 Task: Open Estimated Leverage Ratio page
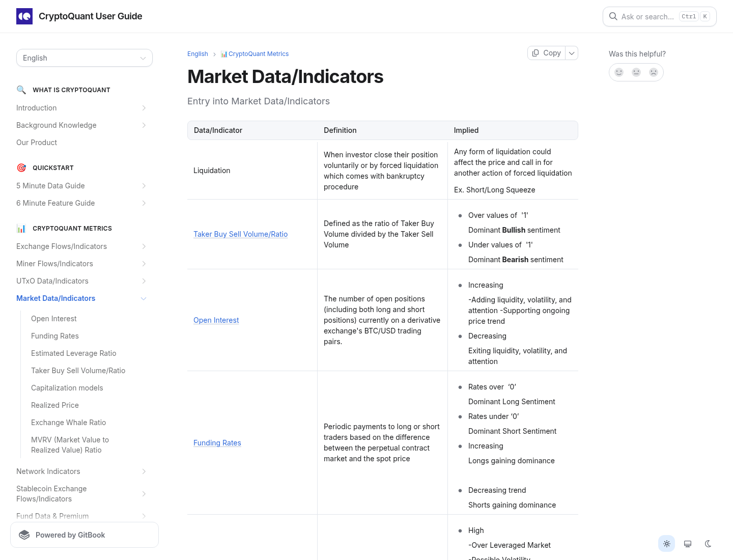[x=74, y=353]
